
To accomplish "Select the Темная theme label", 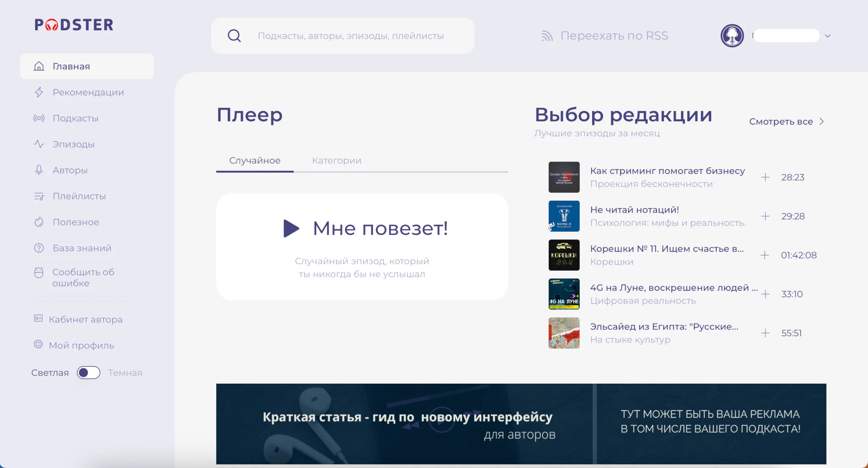I will (x=125, y=373).
